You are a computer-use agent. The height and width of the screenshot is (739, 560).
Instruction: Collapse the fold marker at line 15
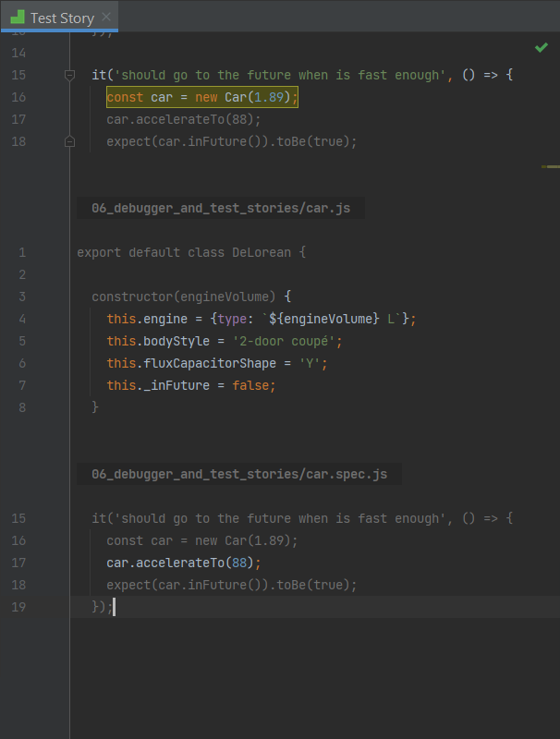pyautogui.click(x=69, y=76)
